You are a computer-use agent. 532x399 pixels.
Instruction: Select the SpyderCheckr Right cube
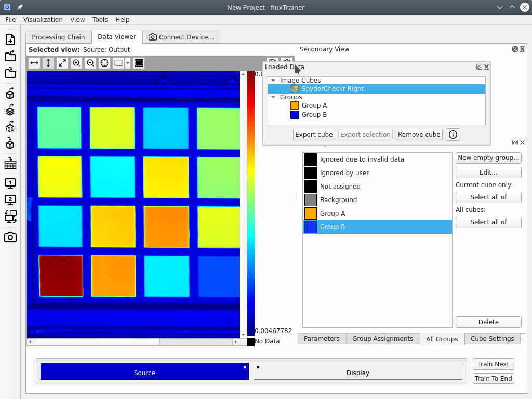pyautogui.click(x=377, y=89)
